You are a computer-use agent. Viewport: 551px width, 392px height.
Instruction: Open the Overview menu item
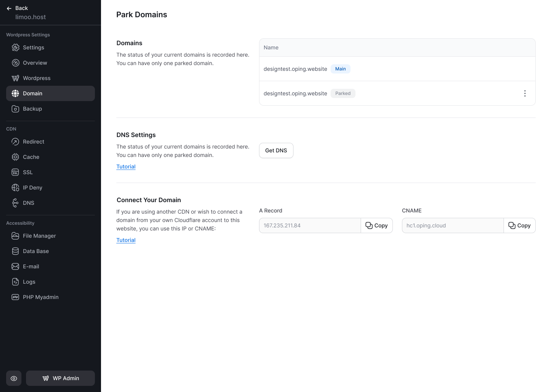(51, 63)
